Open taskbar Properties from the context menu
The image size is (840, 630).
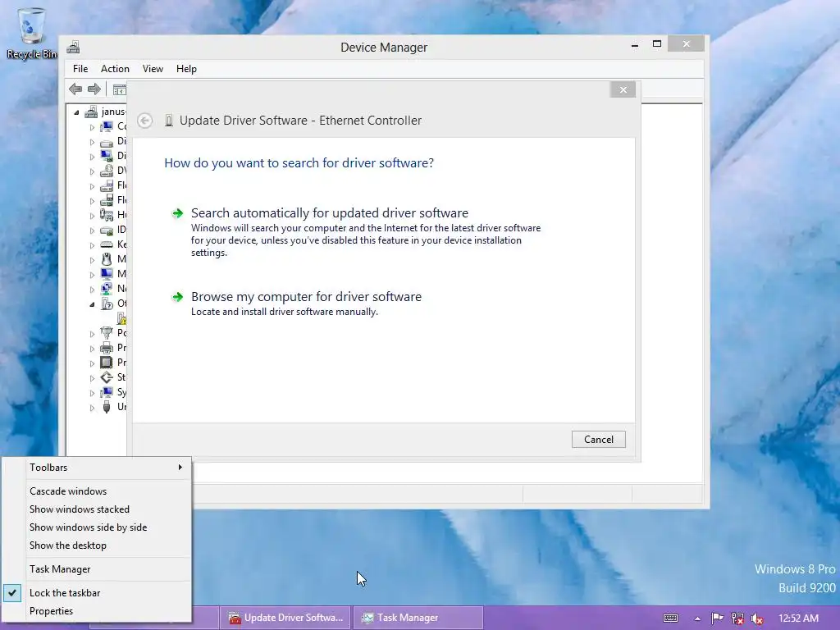[x=97, y=611]
